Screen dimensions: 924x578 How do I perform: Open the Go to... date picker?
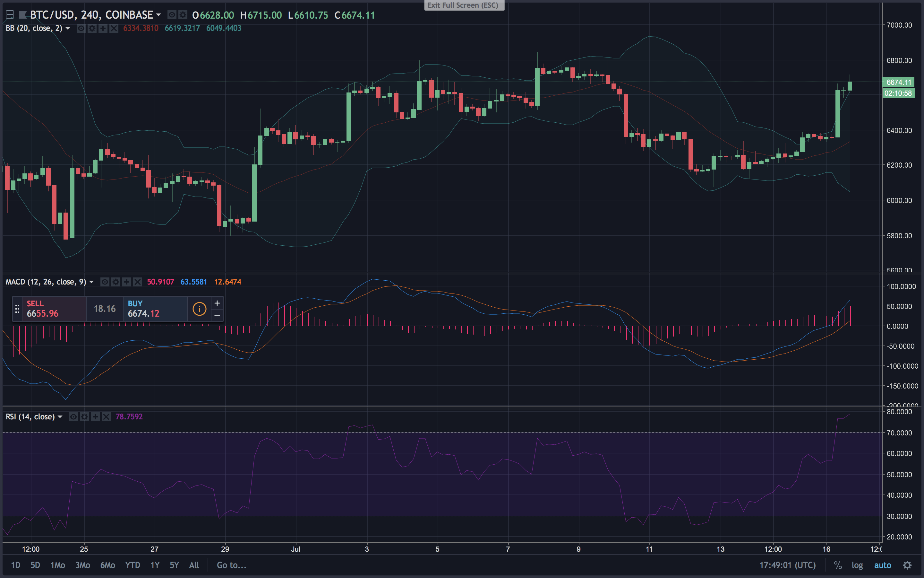tap(231, 565)
